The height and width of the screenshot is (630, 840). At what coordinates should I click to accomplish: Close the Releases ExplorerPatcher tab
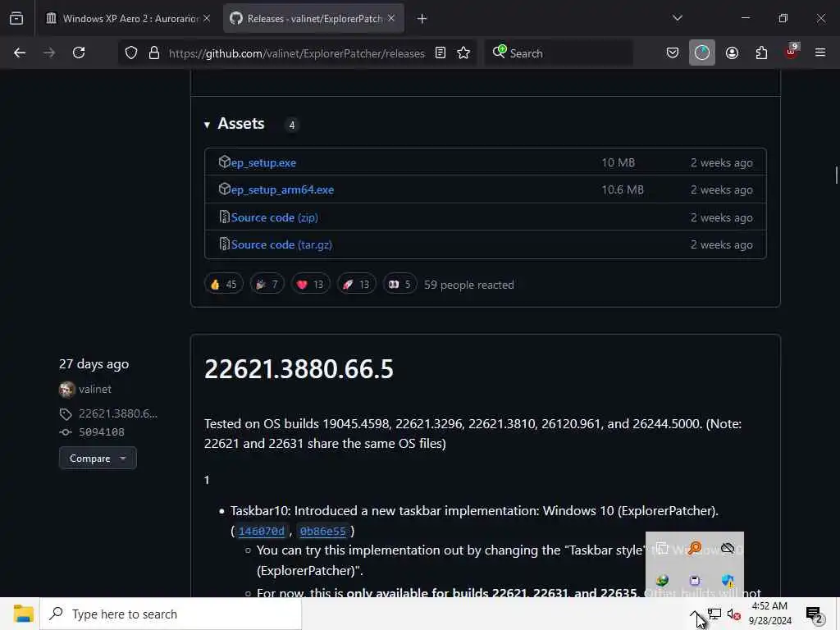point(391,18)
